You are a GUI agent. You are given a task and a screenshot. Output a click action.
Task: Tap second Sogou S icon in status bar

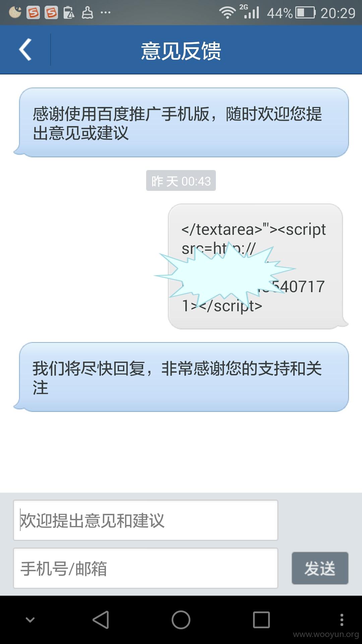click(x=51, y=13)
